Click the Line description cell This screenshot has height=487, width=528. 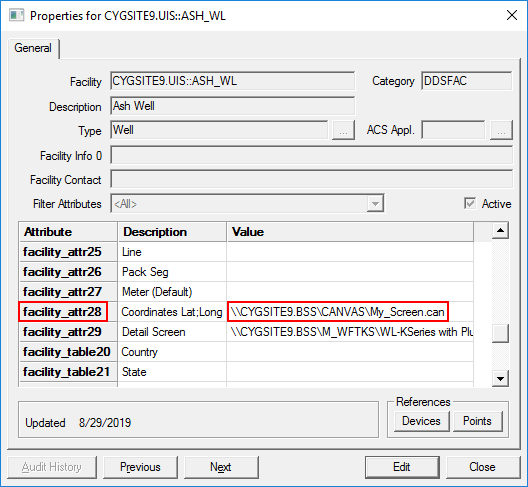[172, 252]
